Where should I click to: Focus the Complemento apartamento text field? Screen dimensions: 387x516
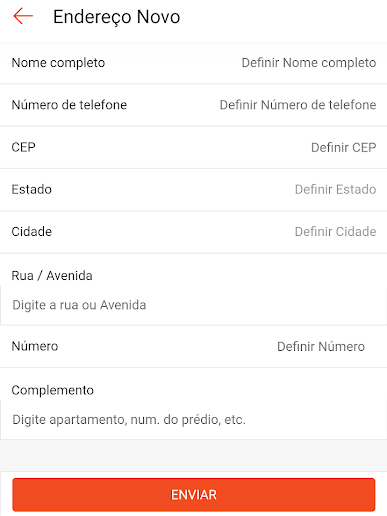[x=193, y=419]
